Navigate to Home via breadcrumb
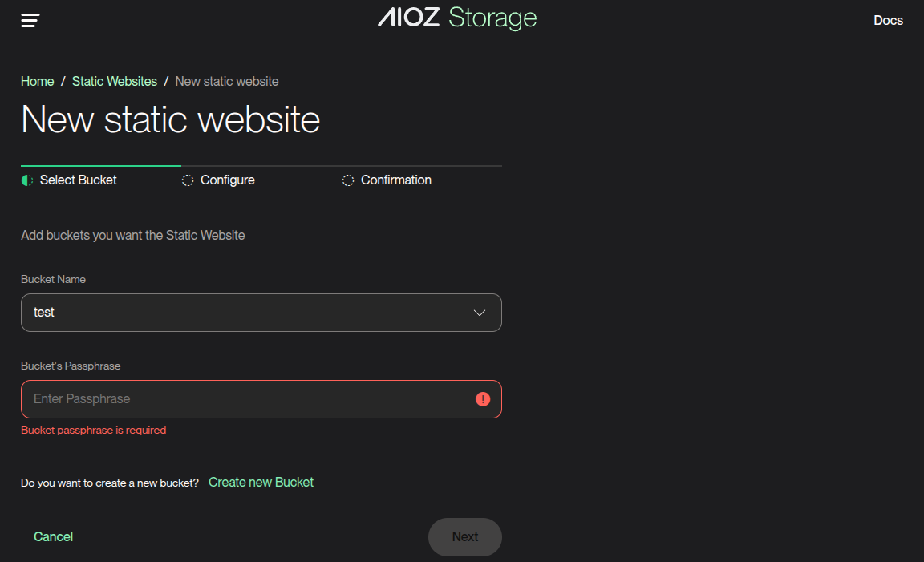The width and height of the screenshot is (924, 562). 38,82
